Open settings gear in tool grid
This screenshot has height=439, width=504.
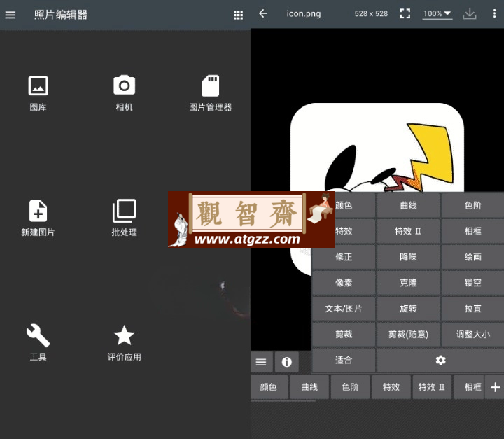[x=441, y=360]
